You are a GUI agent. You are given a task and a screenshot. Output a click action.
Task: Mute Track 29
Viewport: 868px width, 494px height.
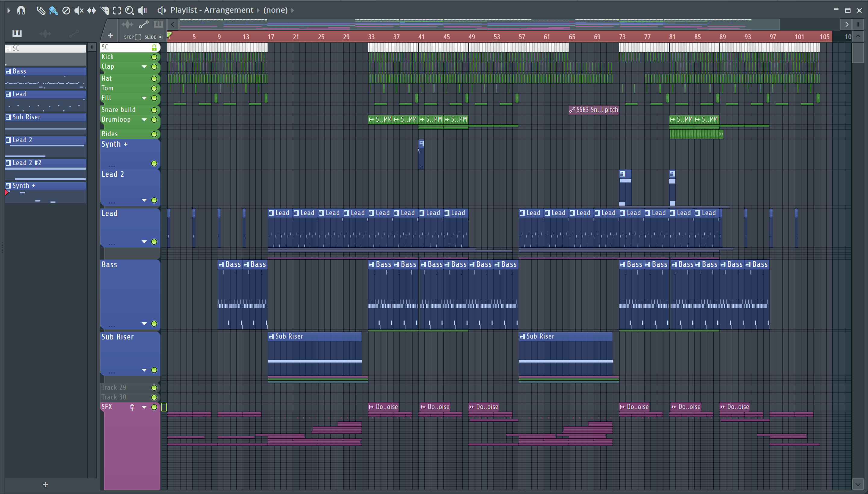point(154,388)
